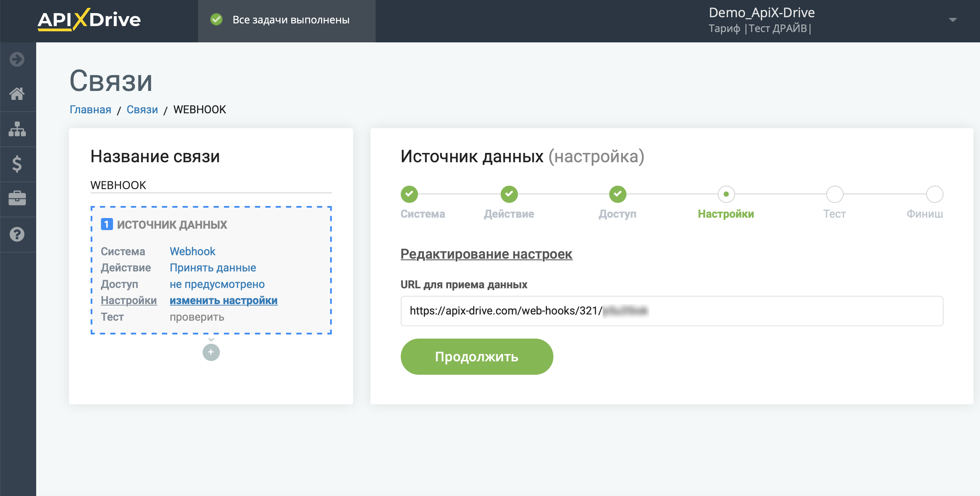The width and height of the screenshot is (980, 496).
Task: Click the green checkmark tasks status icon
Action: (216, 19)
